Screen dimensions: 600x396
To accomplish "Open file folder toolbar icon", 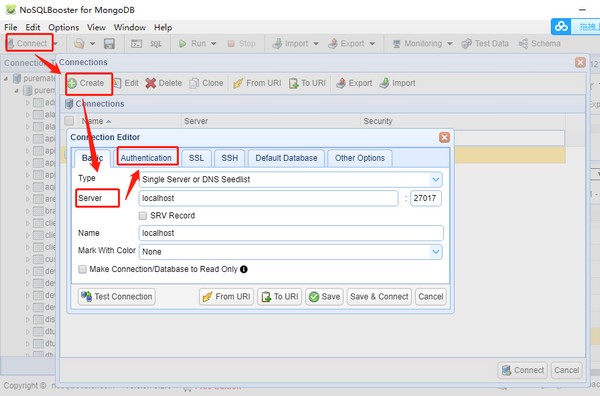I will click(x=79, y=44).
